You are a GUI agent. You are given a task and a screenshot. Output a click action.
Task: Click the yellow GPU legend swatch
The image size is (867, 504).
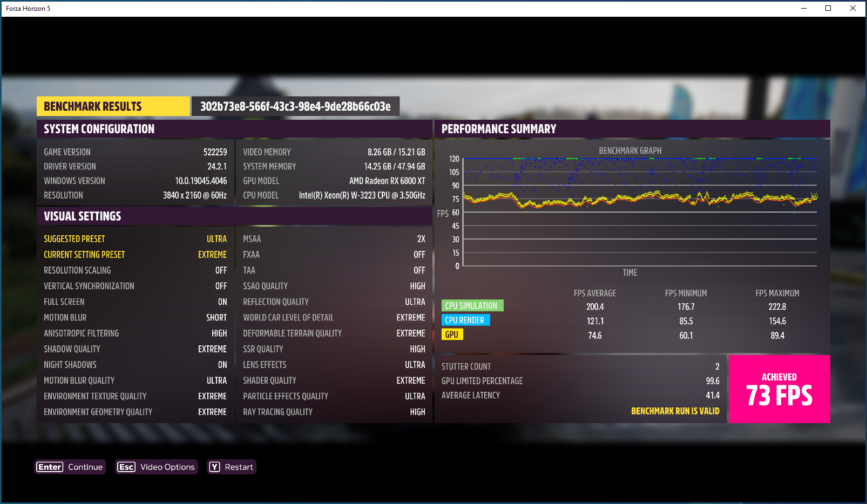click(452, 335)
